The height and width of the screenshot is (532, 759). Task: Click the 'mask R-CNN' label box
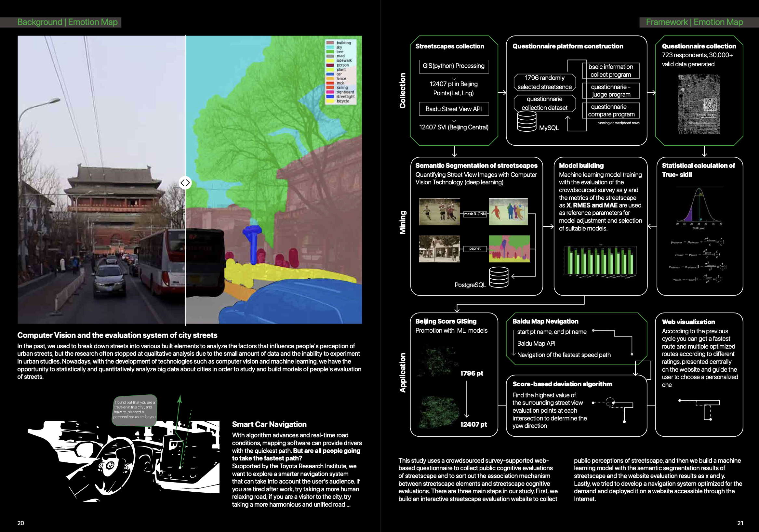[475, 214]
